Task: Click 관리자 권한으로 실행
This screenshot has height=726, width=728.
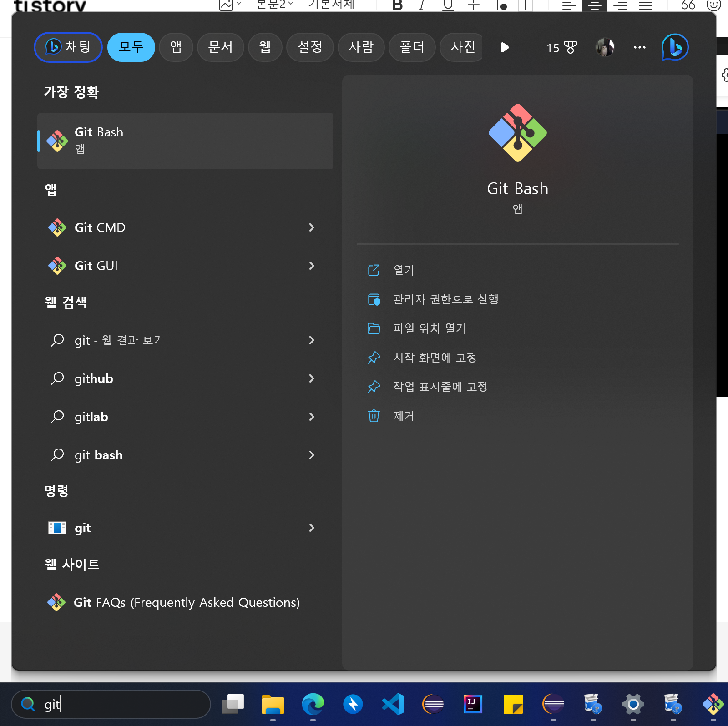Action: coord(518,299)
